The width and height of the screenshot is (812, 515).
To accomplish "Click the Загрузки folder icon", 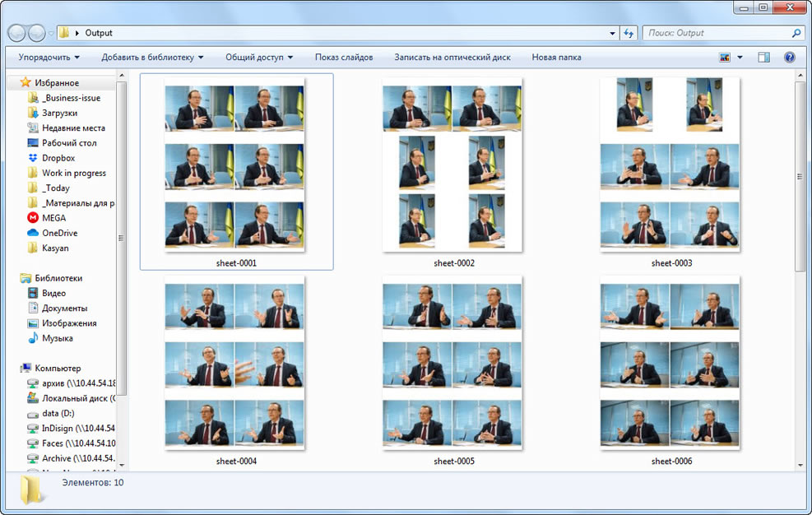I will pyautogui.click(x=33, y=113).
